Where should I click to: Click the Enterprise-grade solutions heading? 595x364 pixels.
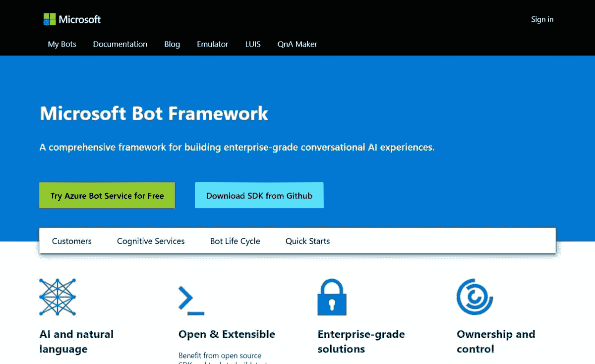click(361, 341)
